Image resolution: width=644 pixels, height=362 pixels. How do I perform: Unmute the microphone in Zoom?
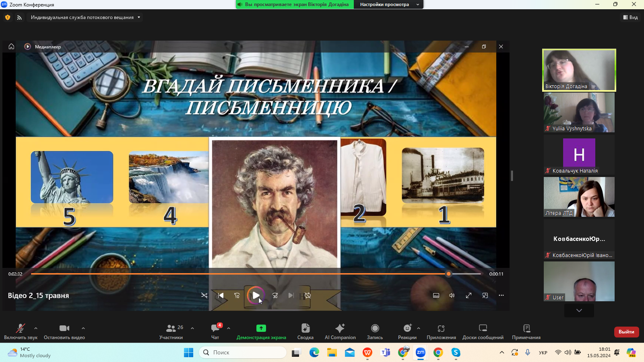tap(21, 331)
